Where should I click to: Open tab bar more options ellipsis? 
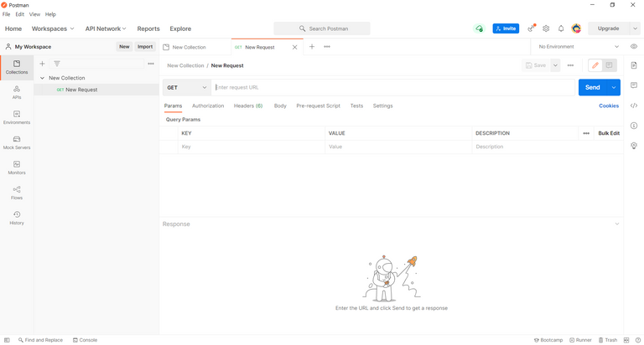tap(327, 47)
